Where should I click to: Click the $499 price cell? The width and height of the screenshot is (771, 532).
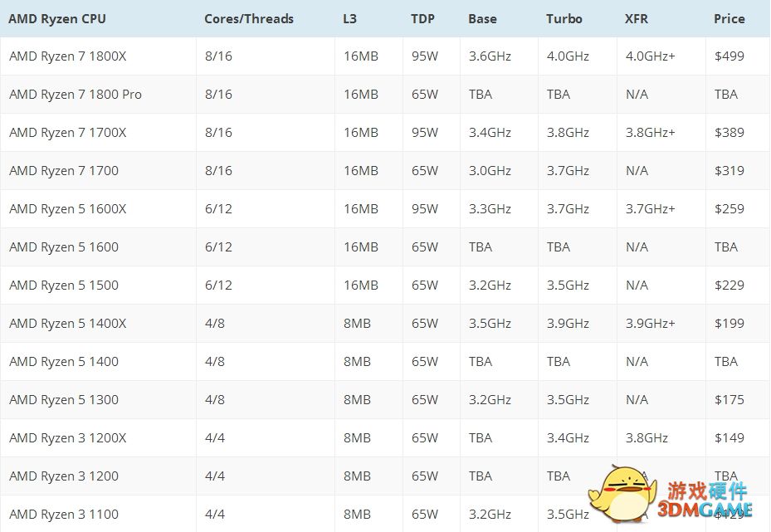(x=730, y=56)
